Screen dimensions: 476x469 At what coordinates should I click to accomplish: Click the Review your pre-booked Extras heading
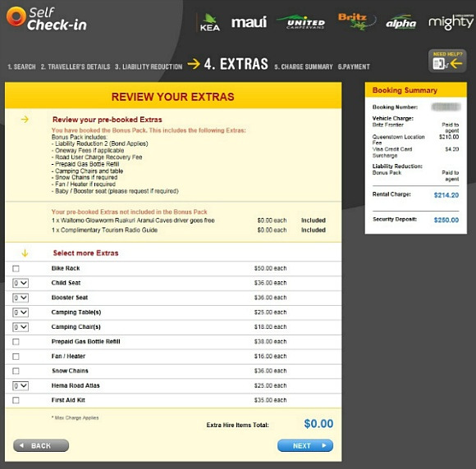108,120
